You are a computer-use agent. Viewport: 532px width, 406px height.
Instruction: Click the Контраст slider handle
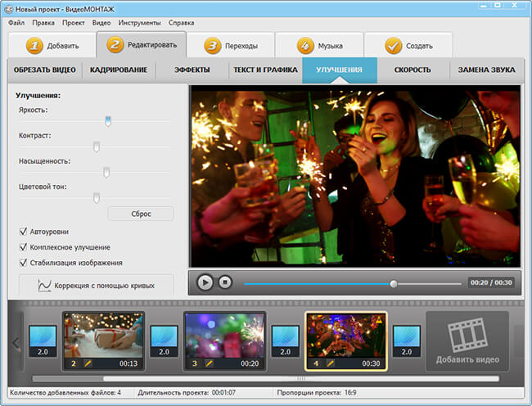[97, 147]
